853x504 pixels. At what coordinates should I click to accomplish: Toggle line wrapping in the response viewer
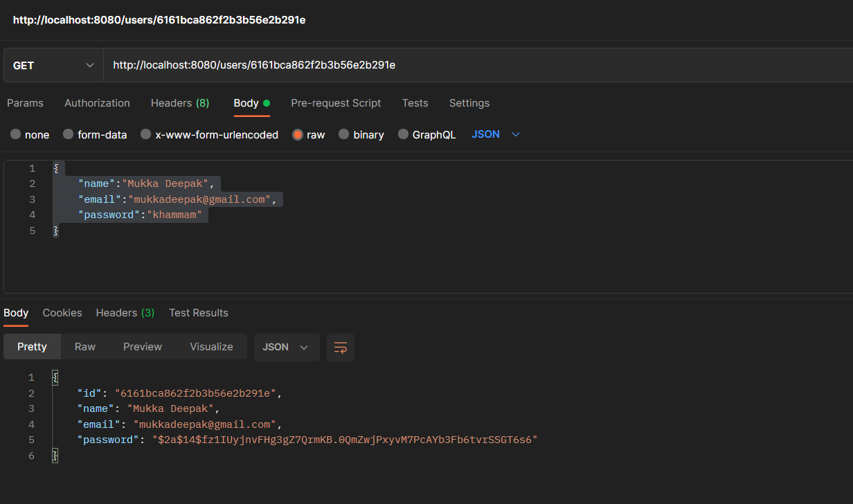click(340, 347)
